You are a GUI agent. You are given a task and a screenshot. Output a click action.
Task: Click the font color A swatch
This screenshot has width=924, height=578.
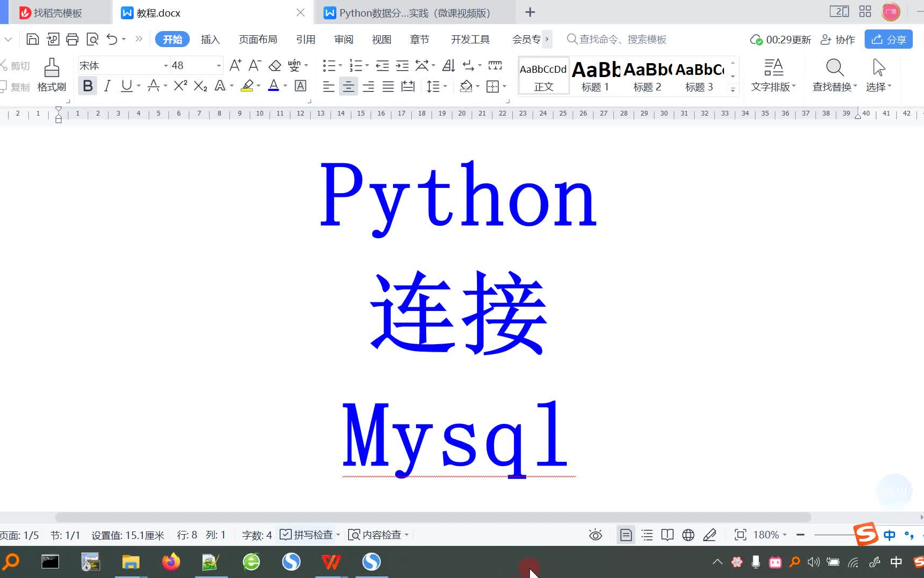click(273, 86)
